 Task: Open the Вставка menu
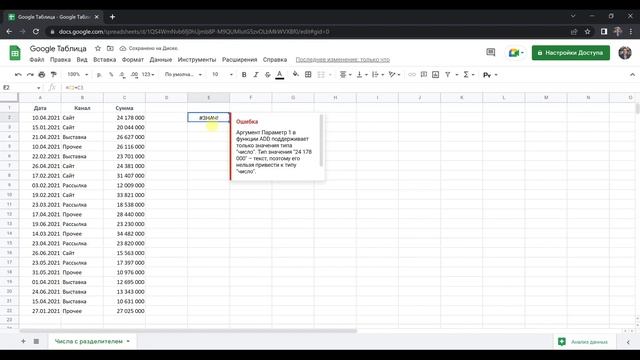coord(104,60)
